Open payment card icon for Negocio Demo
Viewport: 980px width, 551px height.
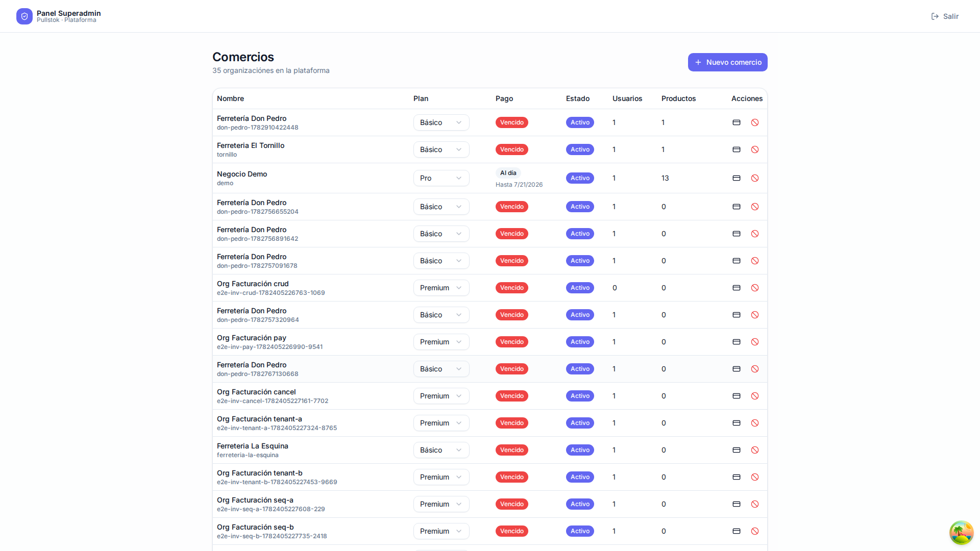coord(737,178)
